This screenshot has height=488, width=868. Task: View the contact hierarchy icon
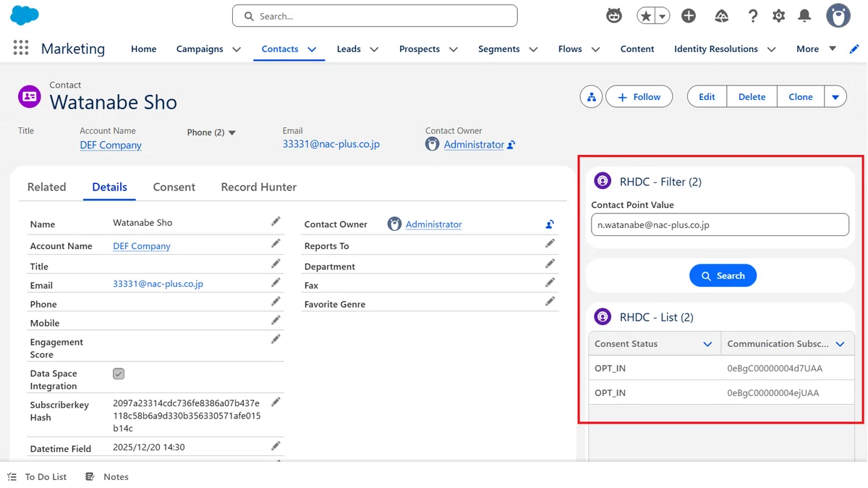[x=592, y=96]
